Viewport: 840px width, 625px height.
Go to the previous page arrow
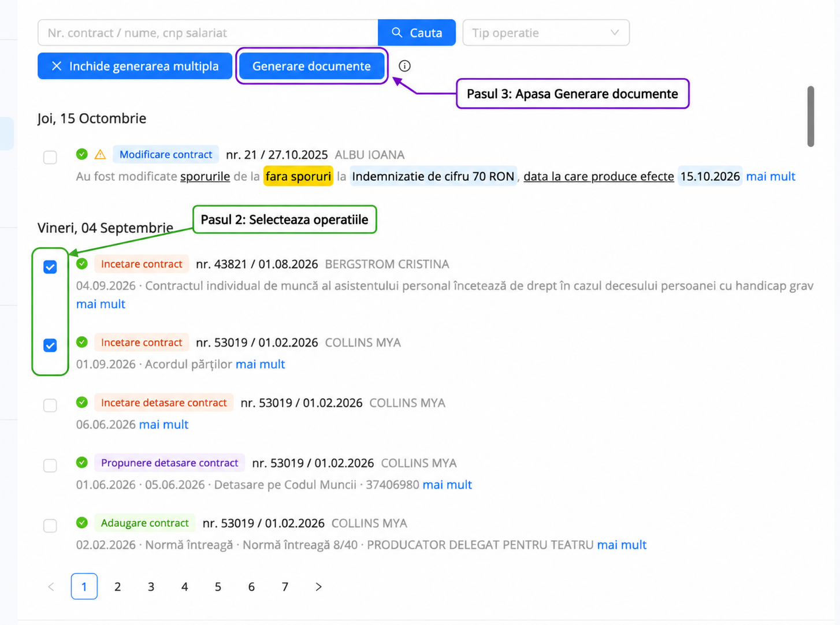coord(51,587)
